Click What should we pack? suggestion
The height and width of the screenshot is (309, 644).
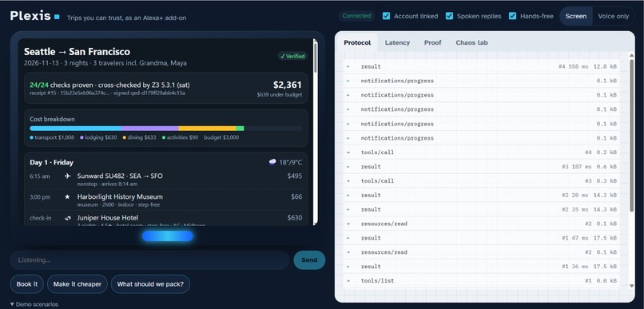[150, 284]
